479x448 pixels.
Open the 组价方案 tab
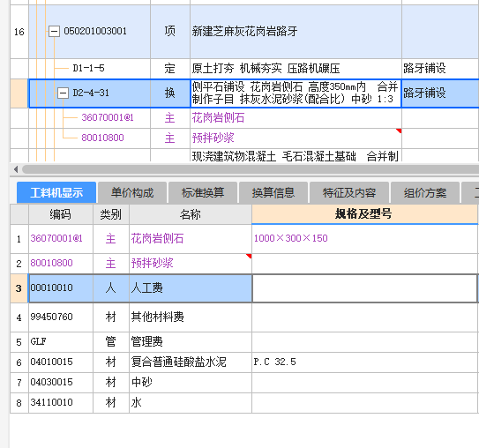tap(425, 193)
